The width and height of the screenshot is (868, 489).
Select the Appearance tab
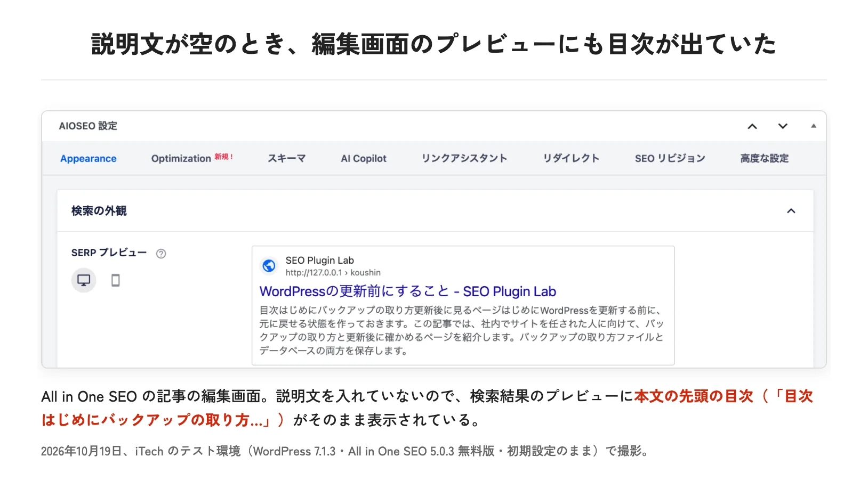tap(89, 159)
